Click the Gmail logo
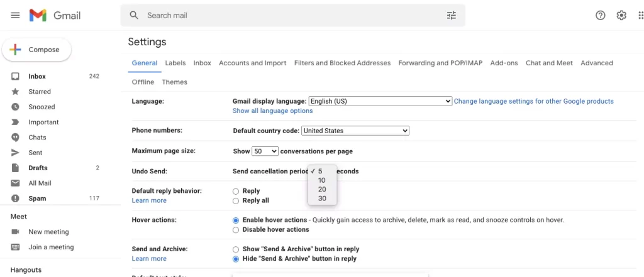 (55, 16)
